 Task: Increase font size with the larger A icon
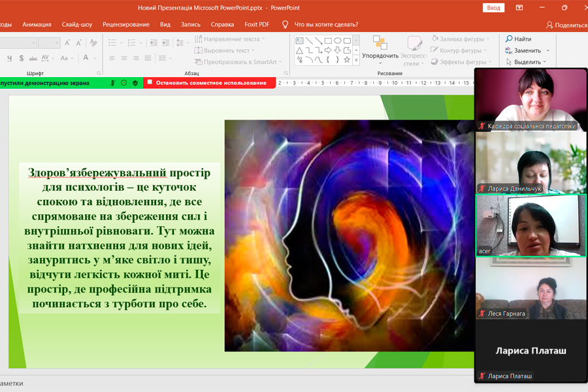pos(67,42)
